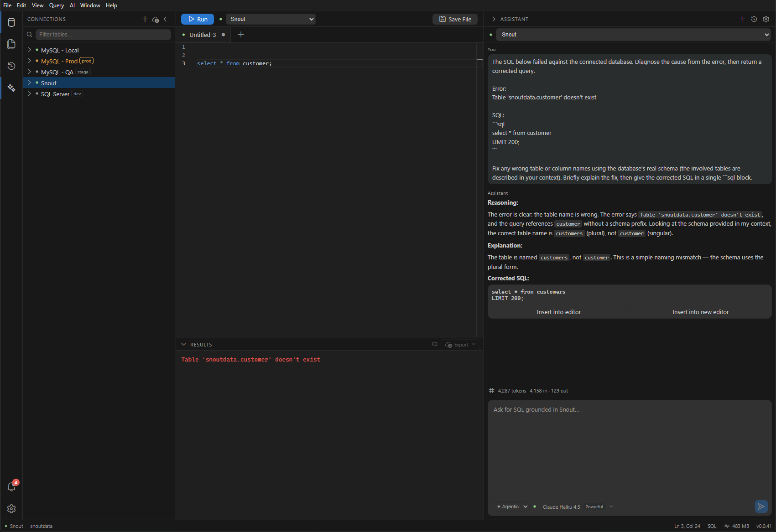Click the editor minimap scrollbar
Screen dimensions: 776x532
(479, 190)
